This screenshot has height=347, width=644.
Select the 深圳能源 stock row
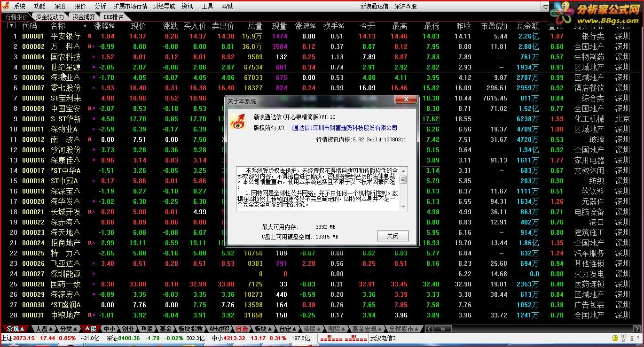point(322,274)
